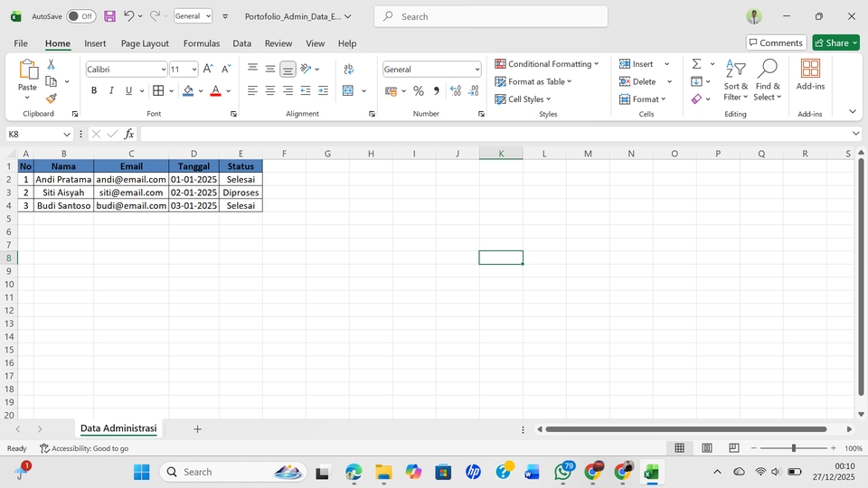
Task: Switch to Page Layout view in status bar
Action: [x=707, y=448]
